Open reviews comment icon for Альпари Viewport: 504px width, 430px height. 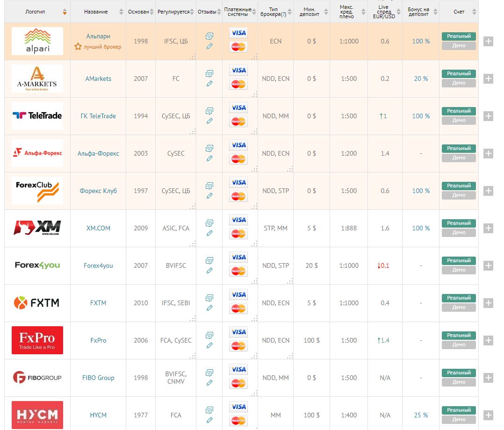click(x=209, y=36)
